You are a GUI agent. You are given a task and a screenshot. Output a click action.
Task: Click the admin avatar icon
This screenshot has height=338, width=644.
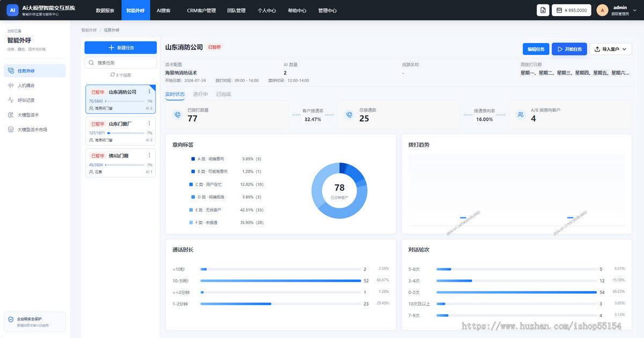[x=602, y=10]
